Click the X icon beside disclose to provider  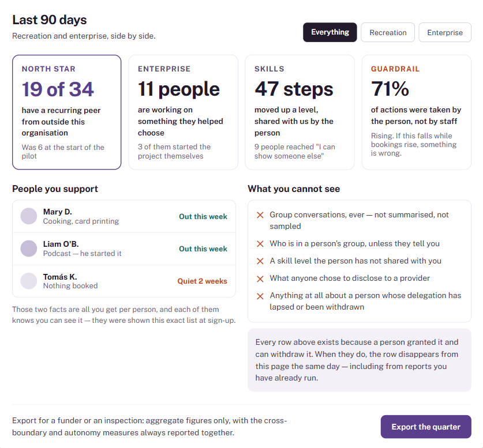pyautogui.click(x=260, y=278)
